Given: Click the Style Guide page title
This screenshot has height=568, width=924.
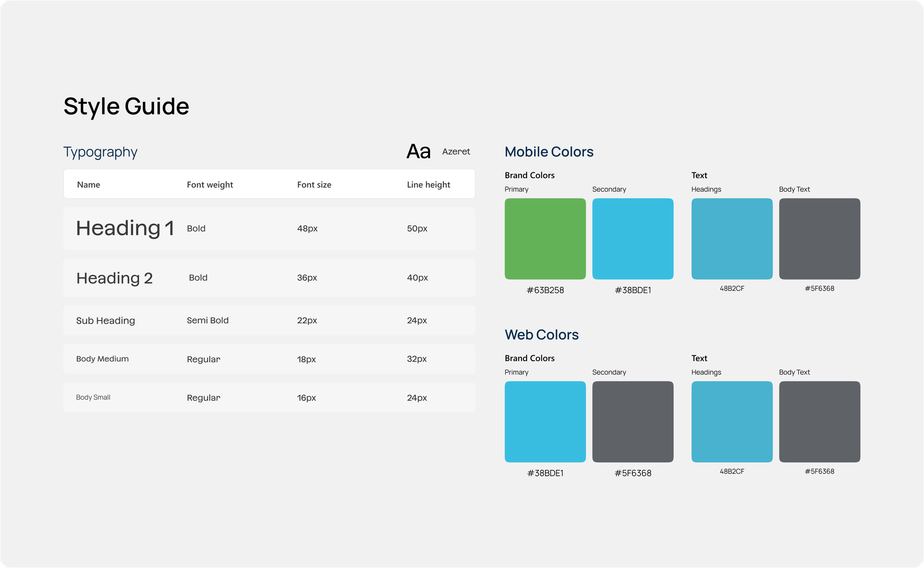Looking at the screenshot, I should tap(126, 106).
